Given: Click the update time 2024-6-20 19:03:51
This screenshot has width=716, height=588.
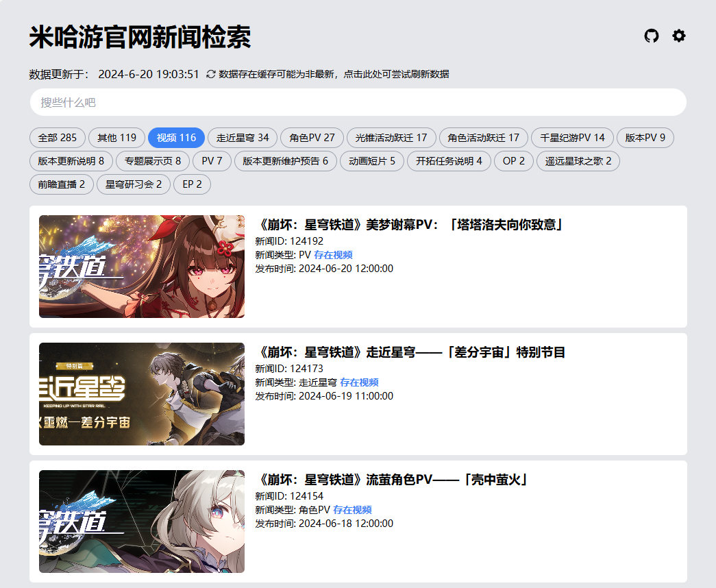Looking at the screenshot, I should click(x=149, y=74).
